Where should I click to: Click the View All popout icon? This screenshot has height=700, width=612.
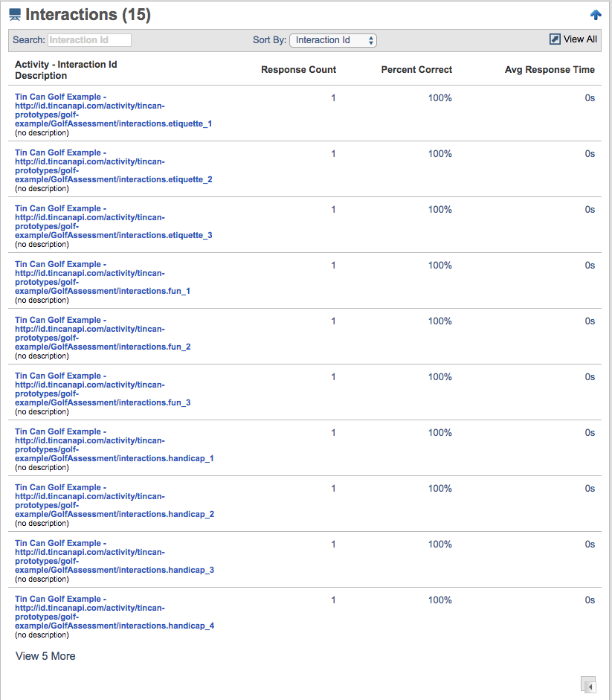pos(555,39)
